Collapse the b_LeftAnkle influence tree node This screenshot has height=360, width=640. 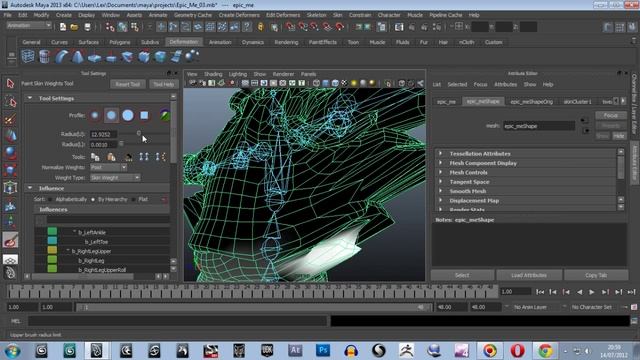point(74,232)
